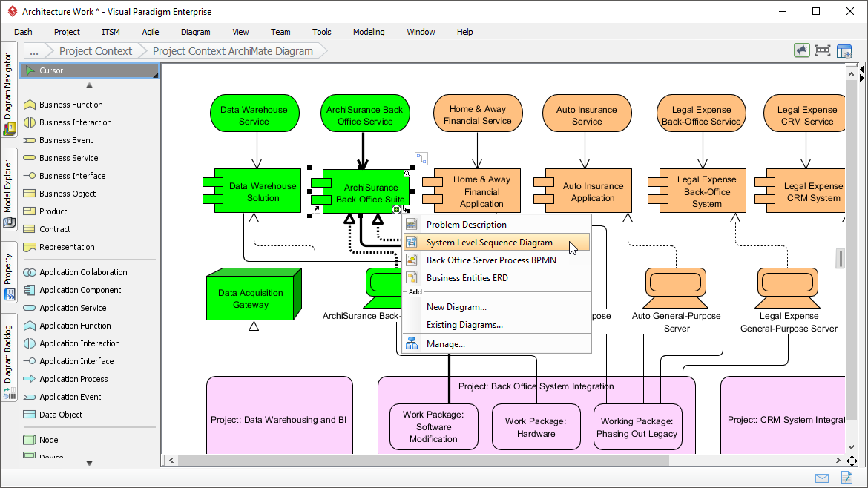Collapse palette with the up arrow
The height and width of the screenshot is (488, 868).
89,85
